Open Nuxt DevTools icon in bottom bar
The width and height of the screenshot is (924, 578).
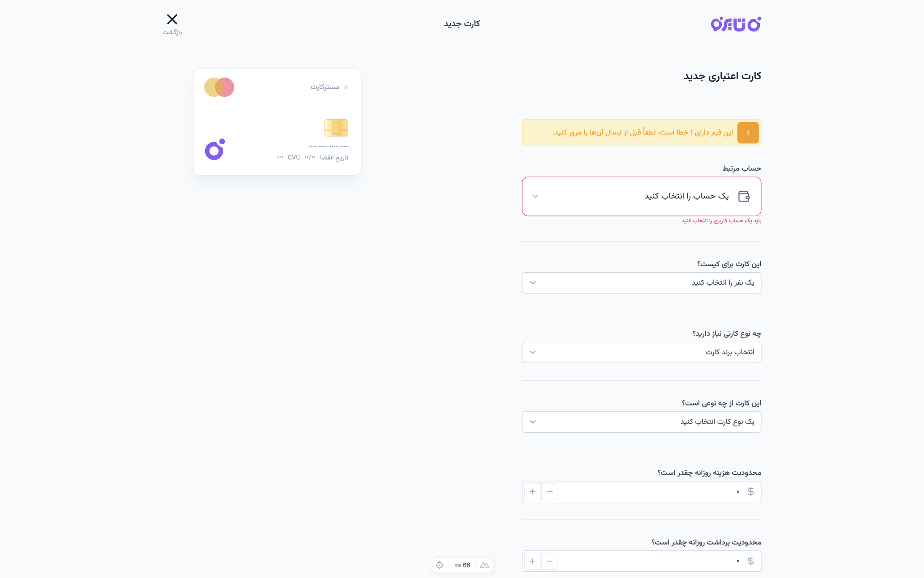[x=484, y=565]
